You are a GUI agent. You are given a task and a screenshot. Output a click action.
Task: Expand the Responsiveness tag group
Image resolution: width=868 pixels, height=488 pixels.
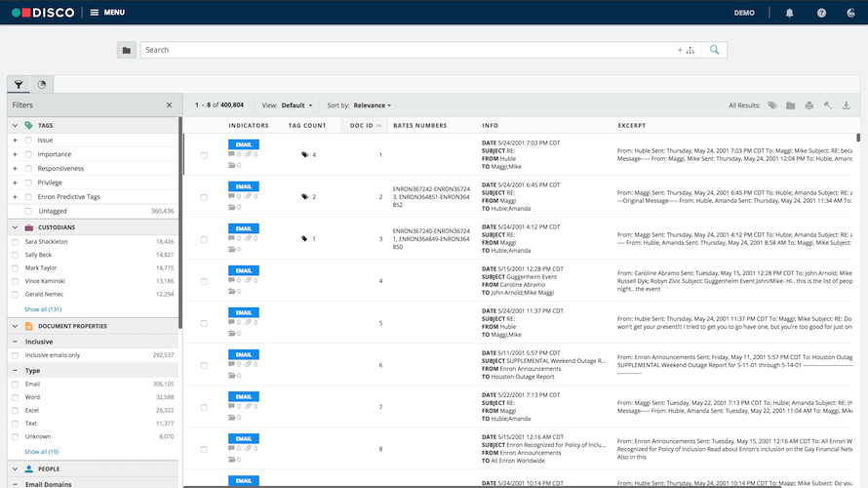(x=15, y=169)
